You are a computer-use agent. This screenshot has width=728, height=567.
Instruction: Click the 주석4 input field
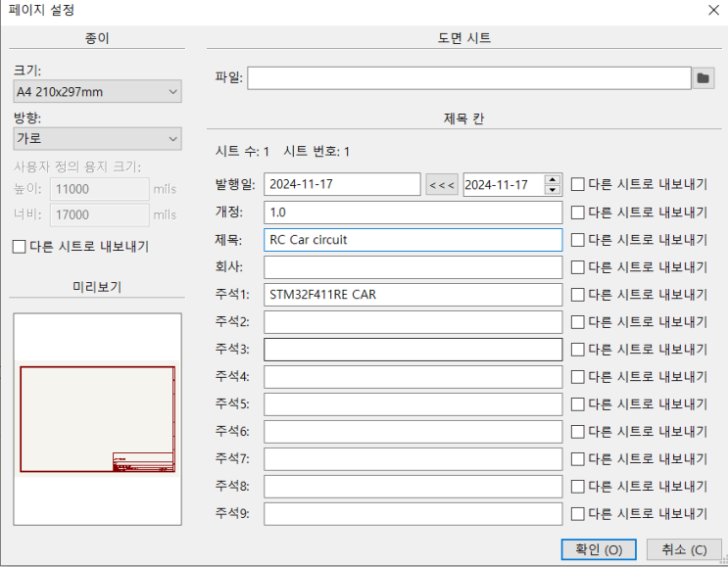[413, 377]
